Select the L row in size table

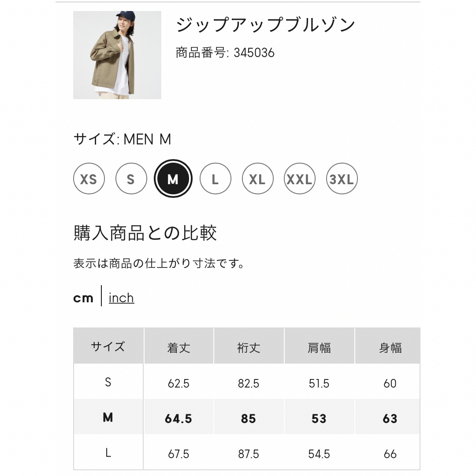[x=247, y=452]
